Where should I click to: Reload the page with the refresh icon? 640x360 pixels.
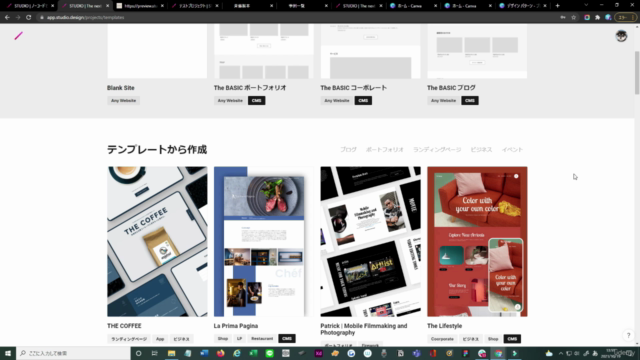pos(29,18)
